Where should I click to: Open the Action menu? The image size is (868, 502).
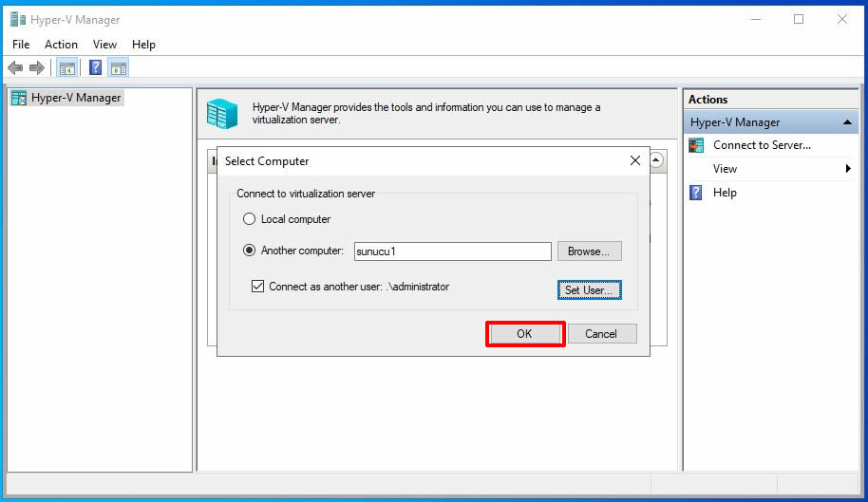61,45
